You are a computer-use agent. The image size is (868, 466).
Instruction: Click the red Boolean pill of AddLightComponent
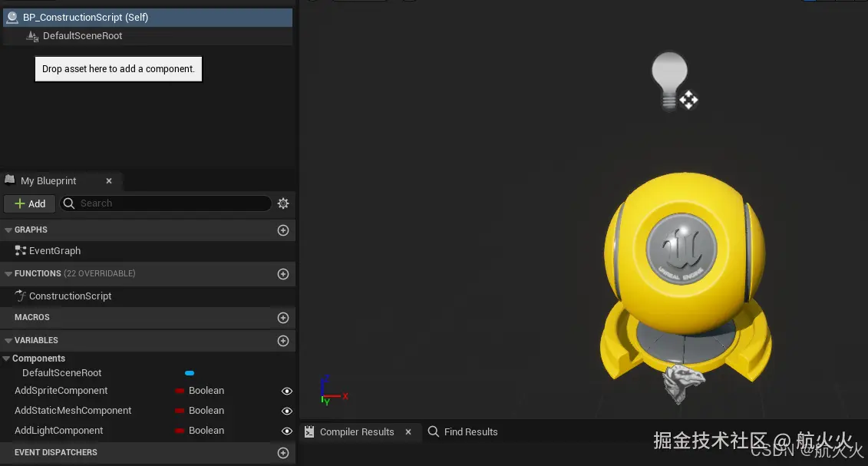[180, 431]
